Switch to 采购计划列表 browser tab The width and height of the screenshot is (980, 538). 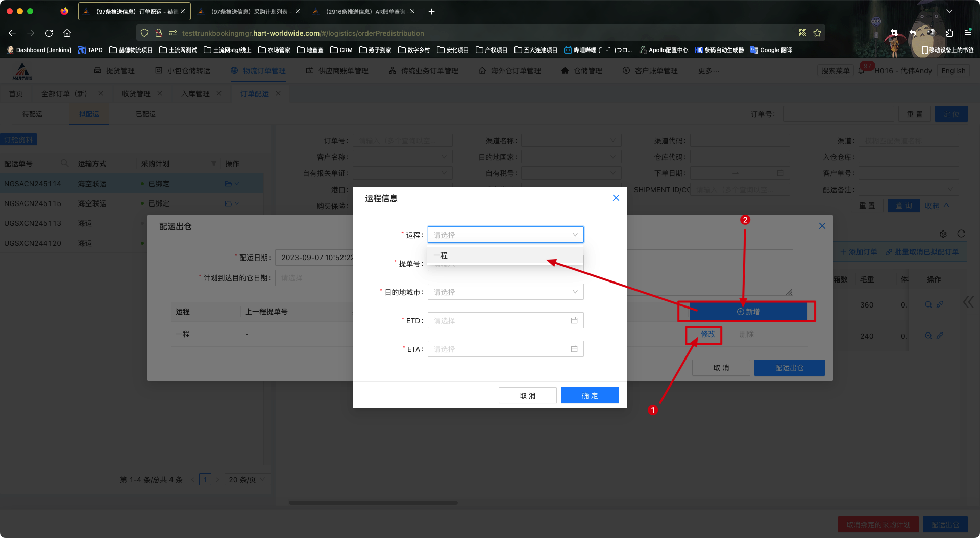point(249,11)
